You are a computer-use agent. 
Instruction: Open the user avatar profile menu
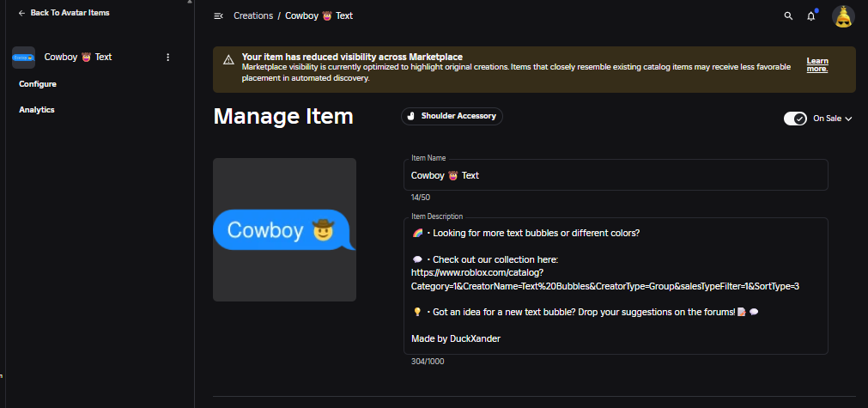click(x=843, y=16)
